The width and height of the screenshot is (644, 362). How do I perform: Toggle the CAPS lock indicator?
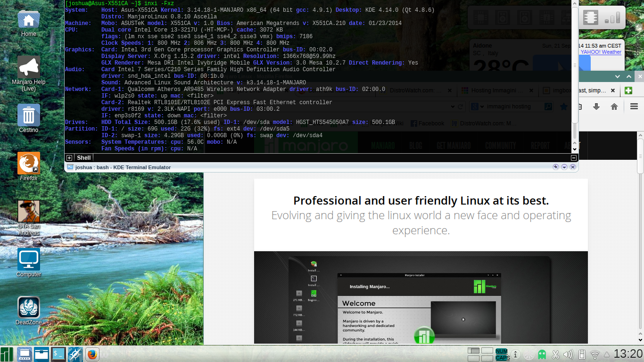click(502, 358)
